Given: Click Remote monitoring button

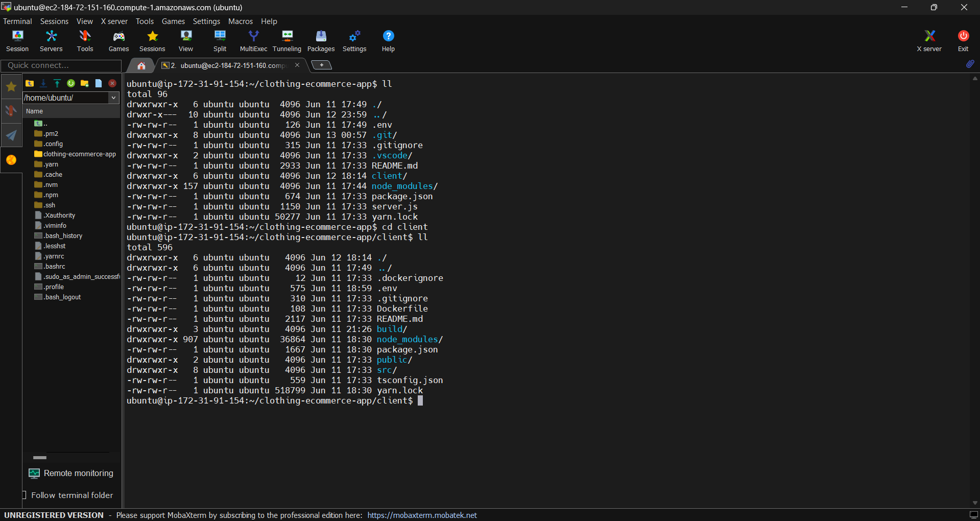Looking at the screenshot, I should pyautogui.click(x=71, y=473).
